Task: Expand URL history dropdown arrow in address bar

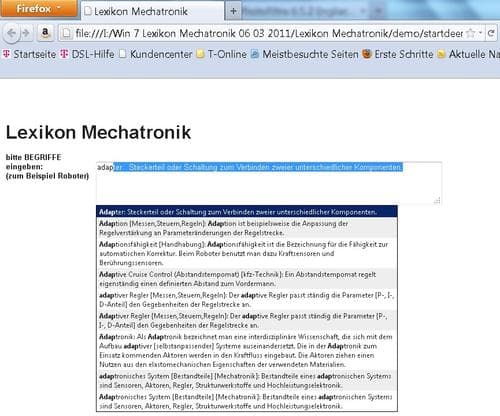Action: click(x=480, y=33)
